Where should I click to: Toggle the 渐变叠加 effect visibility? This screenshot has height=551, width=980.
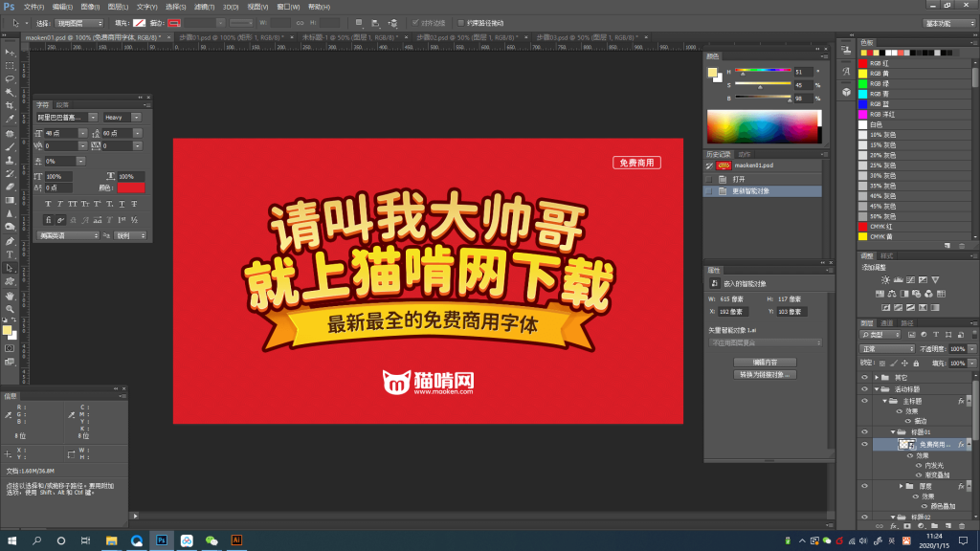pyautogui.click(x=919, y=475)
